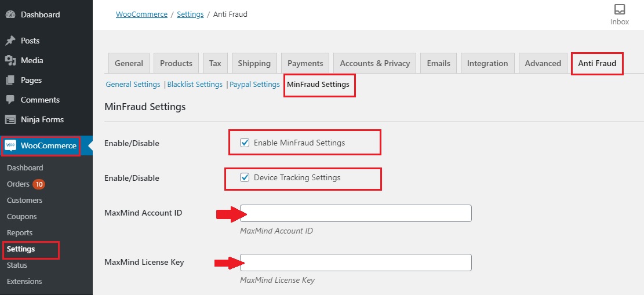Open the Shipping tab
The image size is (644, 295).
(254, 63)
